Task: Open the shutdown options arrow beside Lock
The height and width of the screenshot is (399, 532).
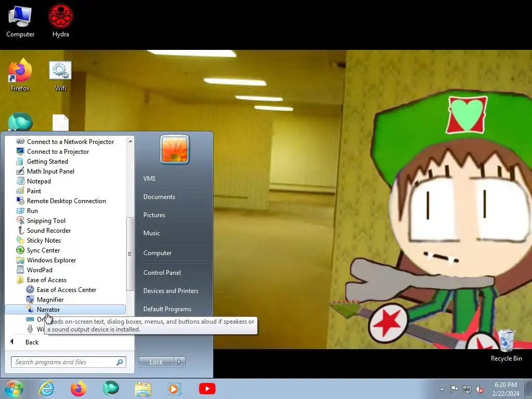Action: point(179,362)
